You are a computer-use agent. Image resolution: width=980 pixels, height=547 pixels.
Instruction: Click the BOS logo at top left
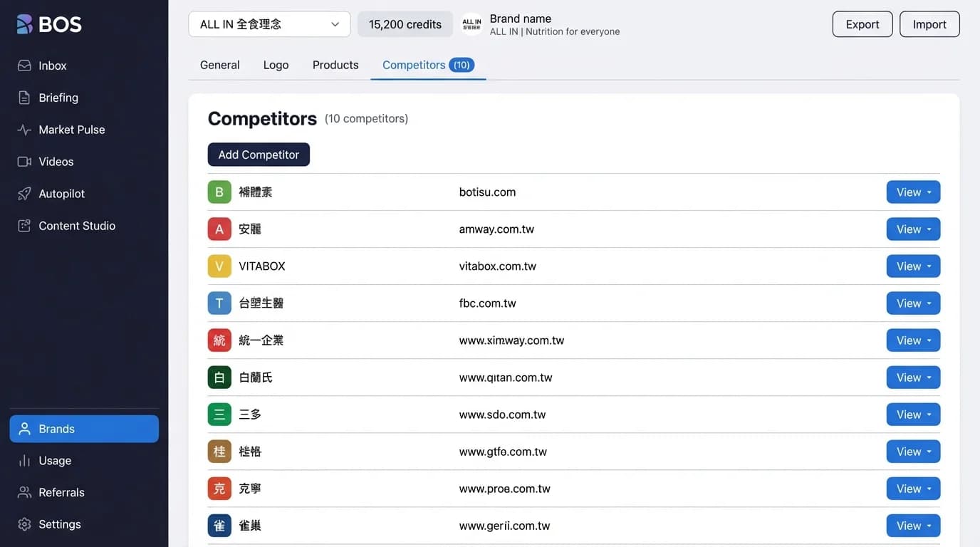coord(50,24)
